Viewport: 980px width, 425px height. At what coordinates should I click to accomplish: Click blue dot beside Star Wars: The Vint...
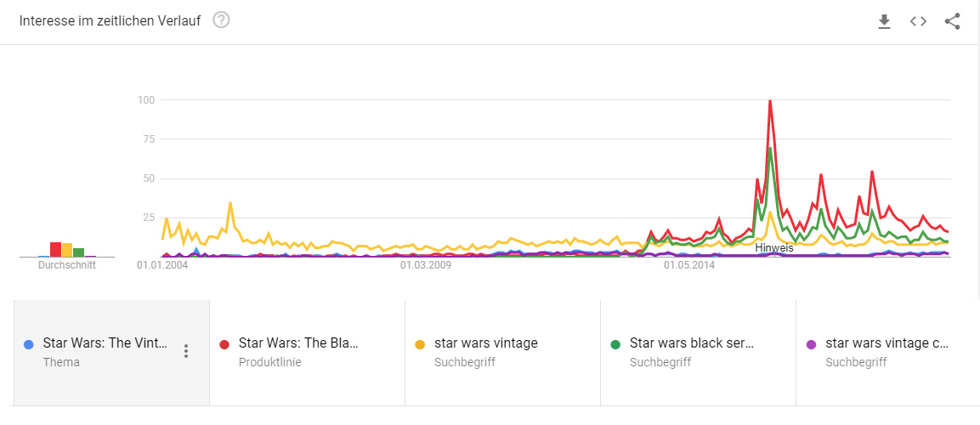click(30, 344)
